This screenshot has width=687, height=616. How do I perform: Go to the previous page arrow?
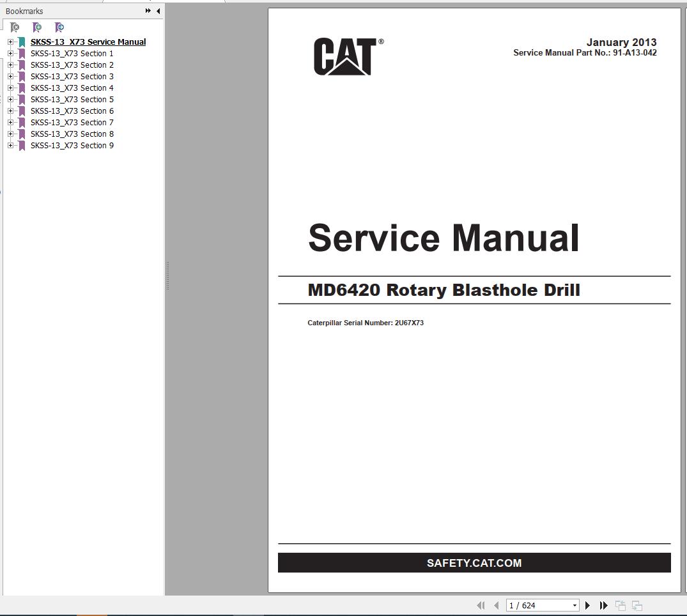coord(497,605)
